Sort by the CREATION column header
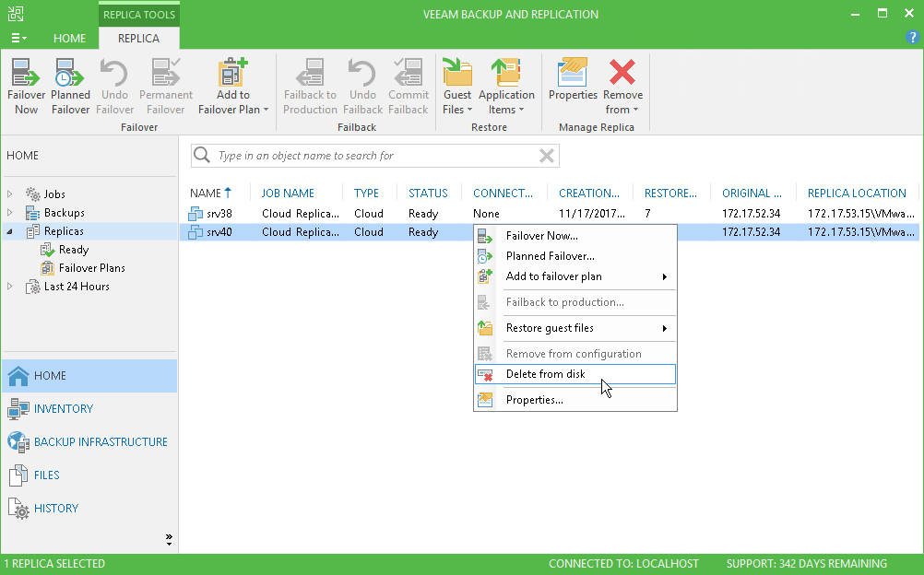The height and width of the screenshot is (575, 924). [589, 194]
